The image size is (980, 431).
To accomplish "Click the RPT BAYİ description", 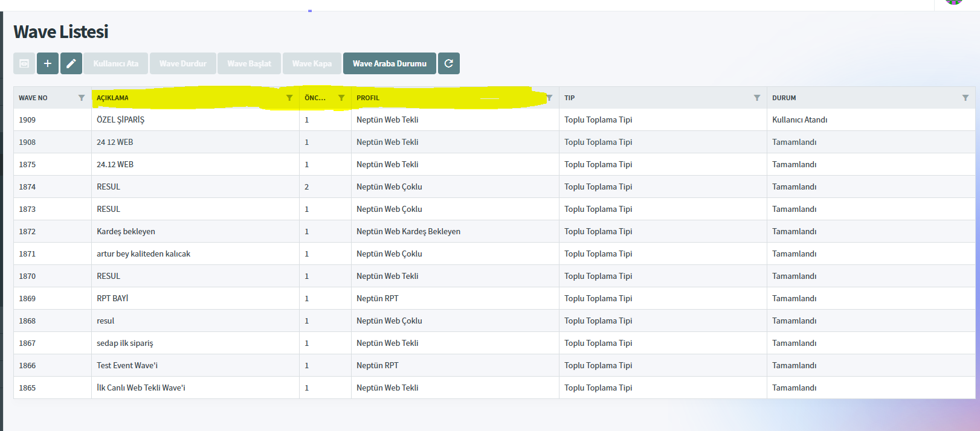I will [112, 298].
